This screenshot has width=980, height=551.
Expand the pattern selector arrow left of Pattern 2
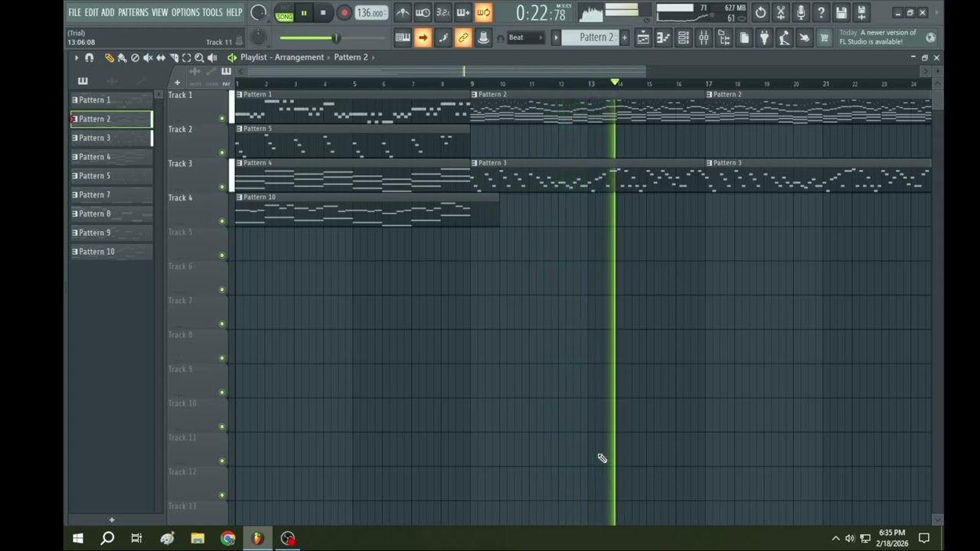click(x=556, y=37)
